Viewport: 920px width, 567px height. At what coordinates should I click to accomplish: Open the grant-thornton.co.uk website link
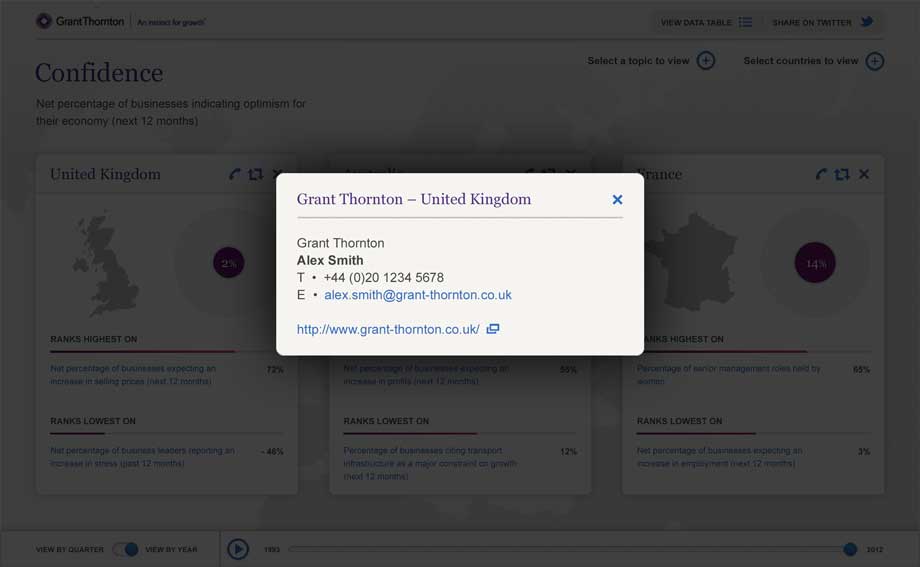(388, 329)
